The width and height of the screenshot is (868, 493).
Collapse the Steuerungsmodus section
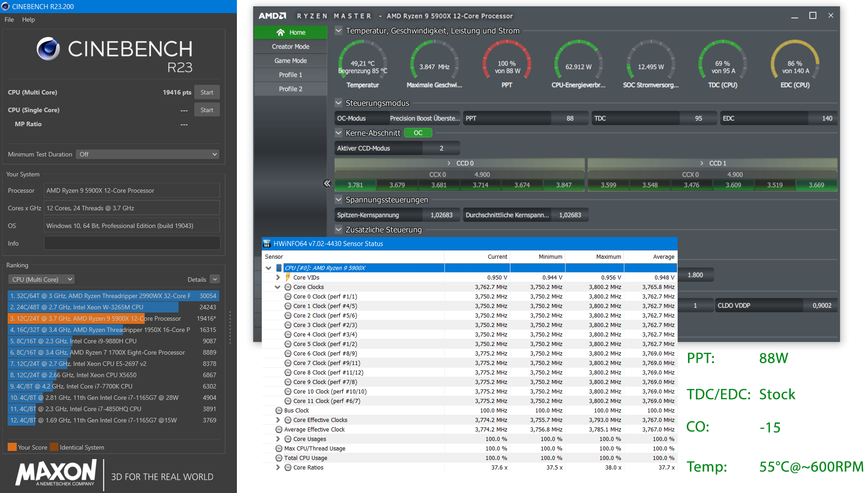pos(338,103)
